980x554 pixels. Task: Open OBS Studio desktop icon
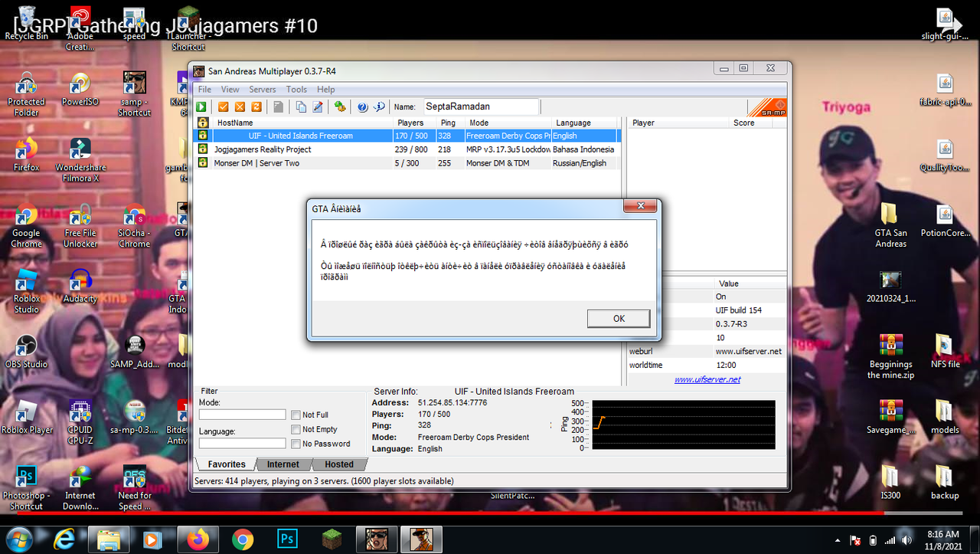27,351
